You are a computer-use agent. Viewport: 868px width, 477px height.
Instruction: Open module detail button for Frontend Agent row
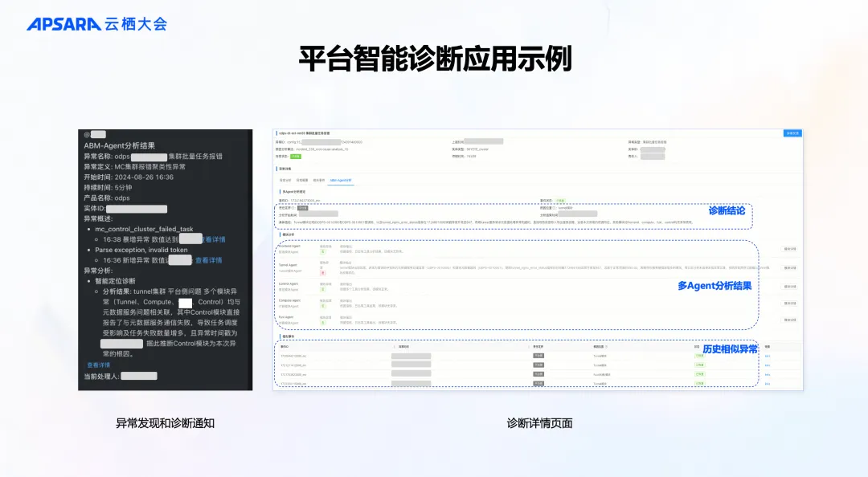pyautogui.click(x=790, y=249)
